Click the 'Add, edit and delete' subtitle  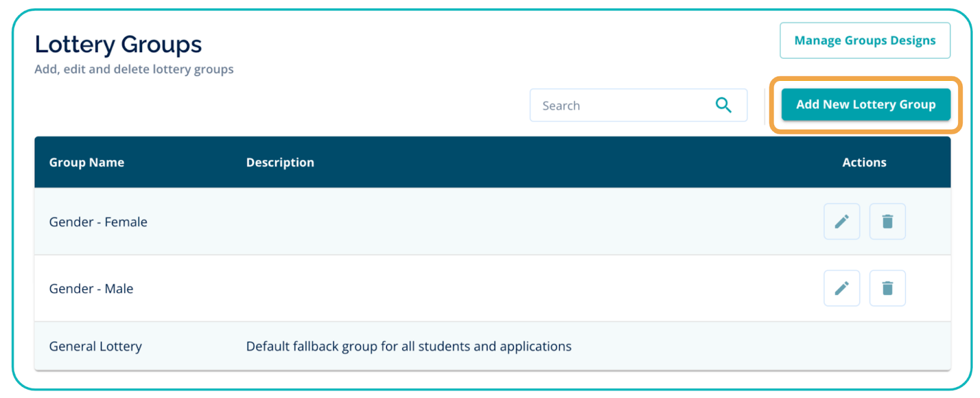click(134, 69)
